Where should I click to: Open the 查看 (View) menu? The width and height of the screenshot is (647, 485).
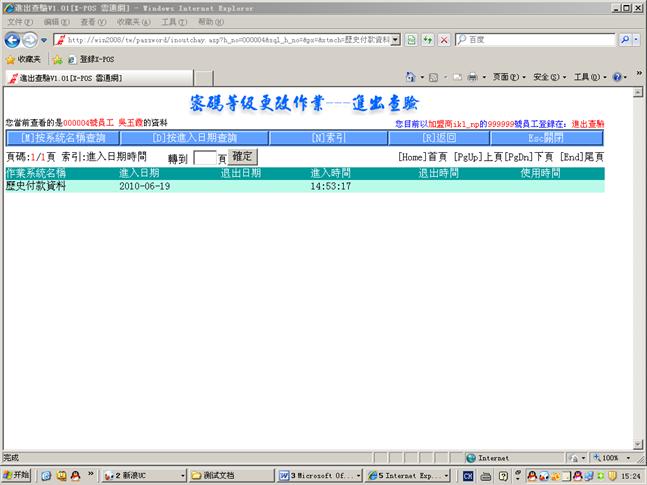pyautogui.click(x=88, y=21)
